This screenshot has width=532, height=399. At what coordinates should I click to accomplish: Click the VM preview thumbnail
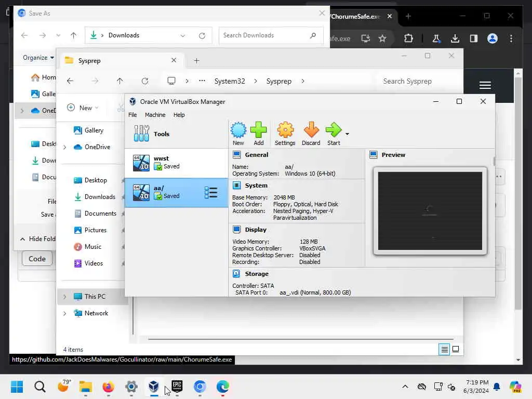coord(430,211)
